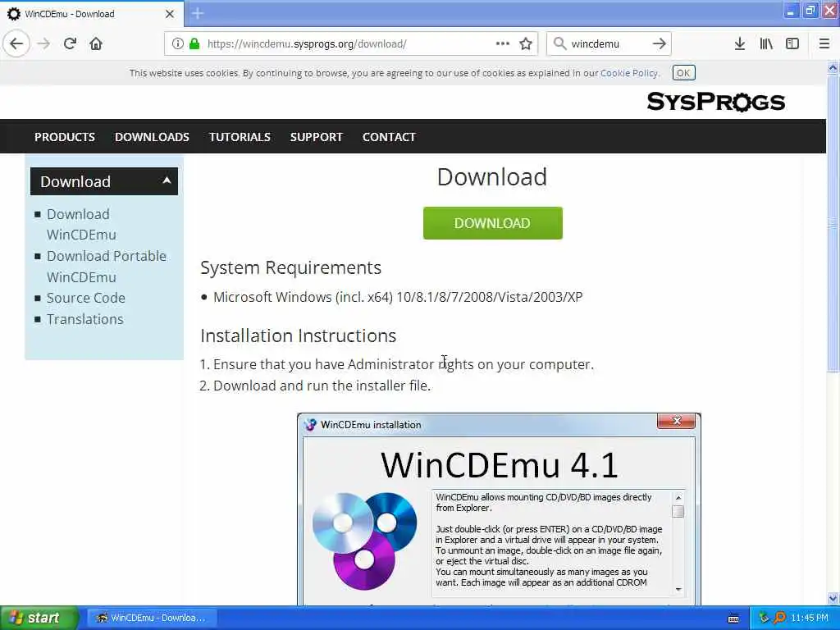Screen dimensions: 840x630
Task: Open the CONTACT menu
Action: pyautogui.click(x=389, y=137)
